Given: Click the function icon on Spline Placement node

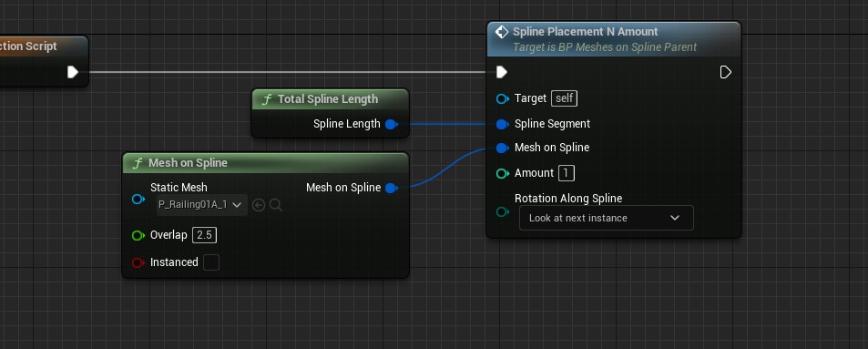Looking at the screenshot, I should [502, 32].
